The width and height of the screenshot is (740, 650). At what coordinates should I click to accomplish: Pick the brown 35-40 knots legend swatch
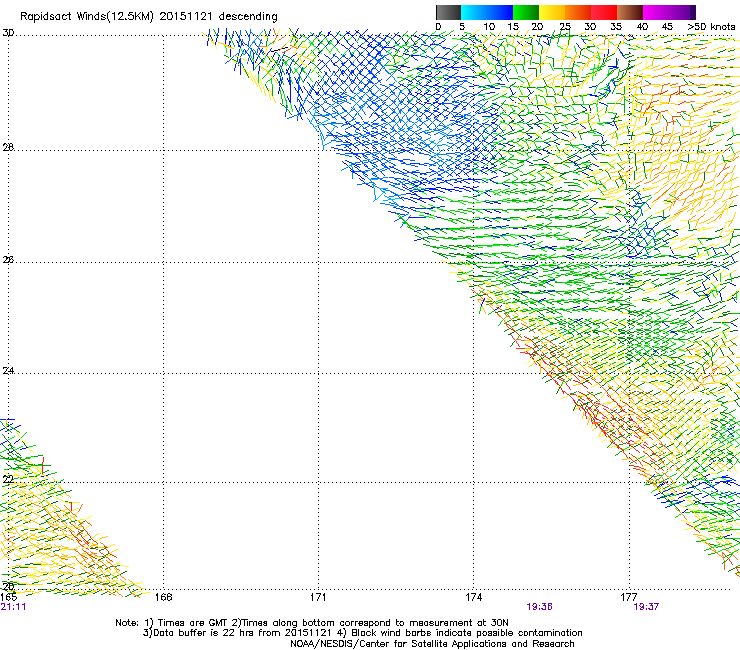(630, 12)
